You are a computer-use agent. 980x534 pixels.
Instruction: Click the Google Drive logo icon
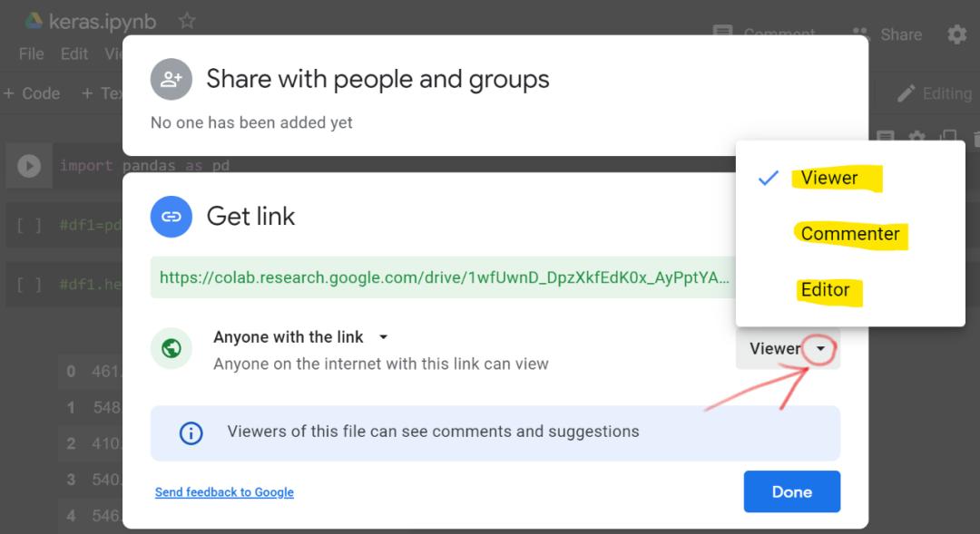[x=34, y=21]
